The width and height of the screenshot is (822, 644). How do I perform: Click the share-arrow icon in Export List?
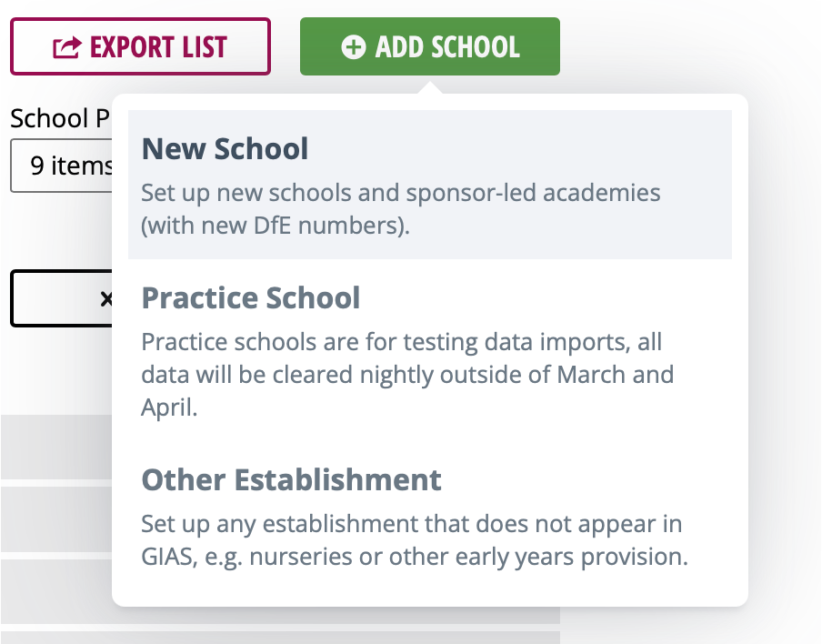click(x=67, y=47)
